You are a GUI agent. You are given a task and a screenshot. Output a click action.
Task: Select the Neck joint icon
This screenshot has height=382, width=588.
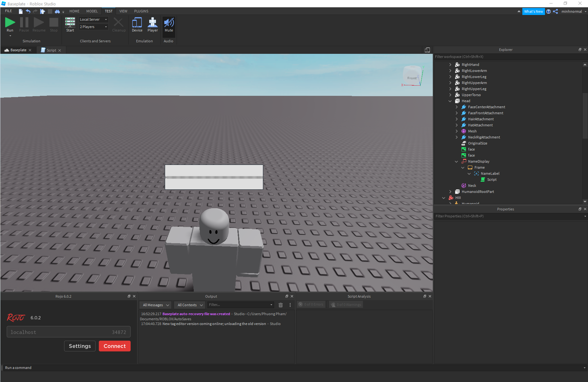pyautogui.click(x=464, y=186)
